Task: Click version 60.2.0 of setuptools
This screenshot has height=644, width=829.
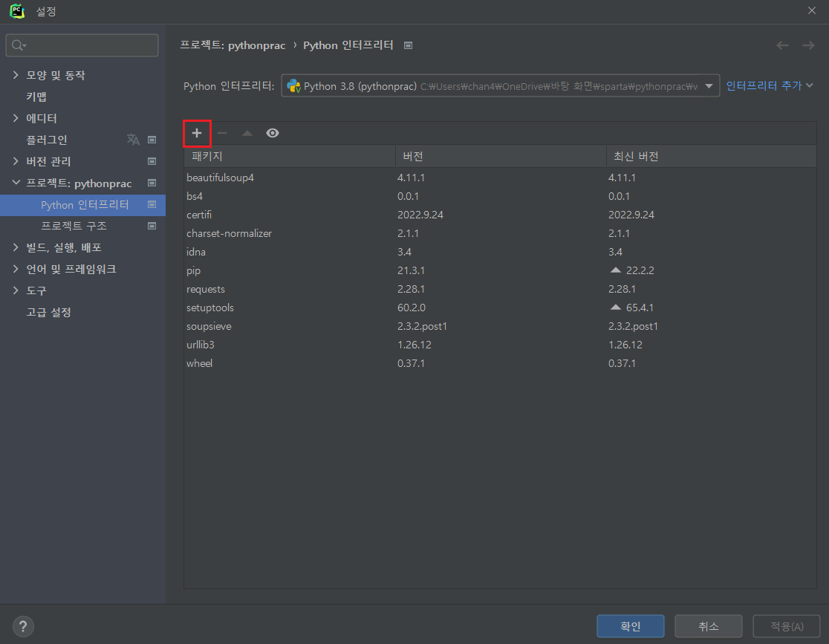Action: point(412,308)
